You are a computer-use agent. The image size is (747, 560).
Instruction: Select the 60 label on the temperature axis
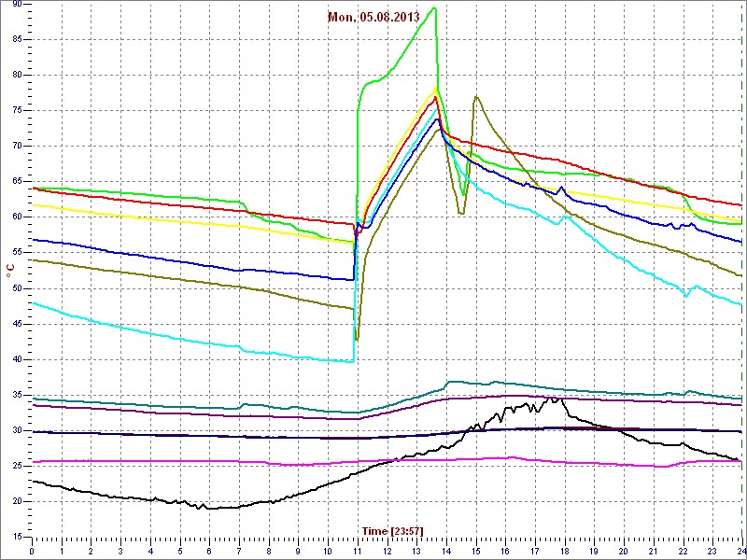[x=16, y=217]
